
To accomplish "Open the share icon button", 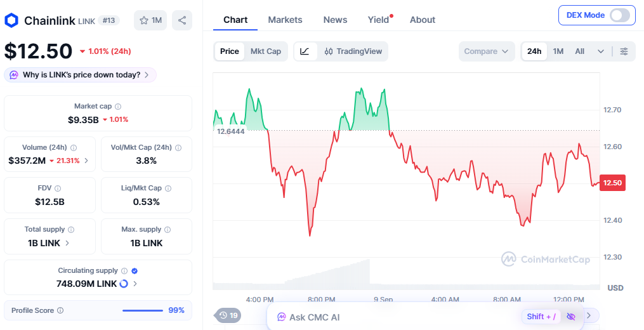I will (x=182, y=20).
